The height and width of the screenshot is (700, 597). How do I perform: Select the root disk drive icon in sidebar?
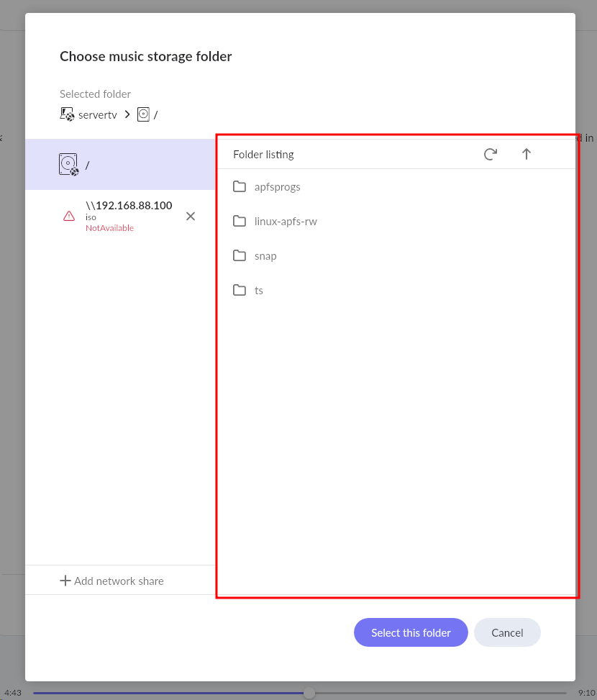coord(69,165)
